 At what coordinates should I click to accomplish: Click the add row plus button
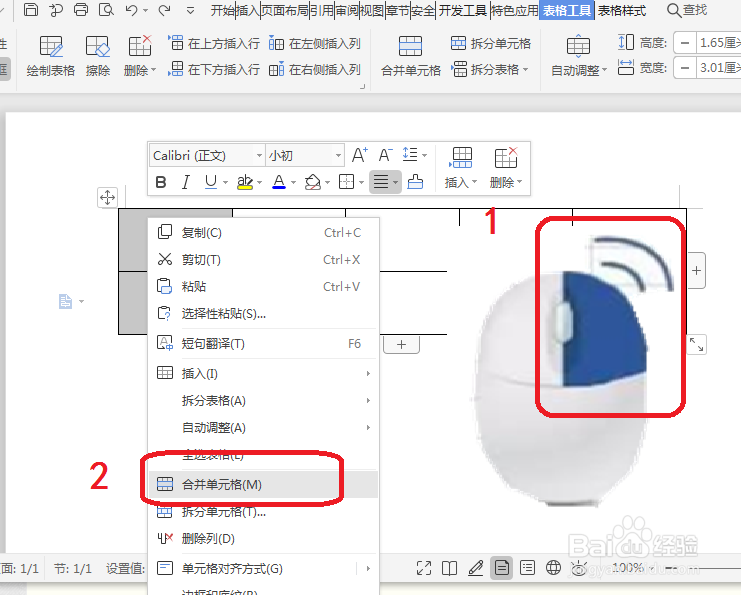coord(401,345)
